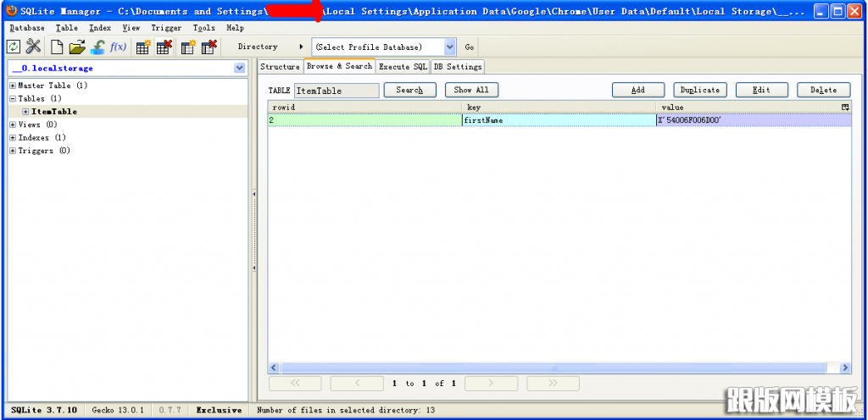The height and width of the screenshot is (420, 868).
Task: Select Master Table (1) tree label
Action: (x=53, y=86)
